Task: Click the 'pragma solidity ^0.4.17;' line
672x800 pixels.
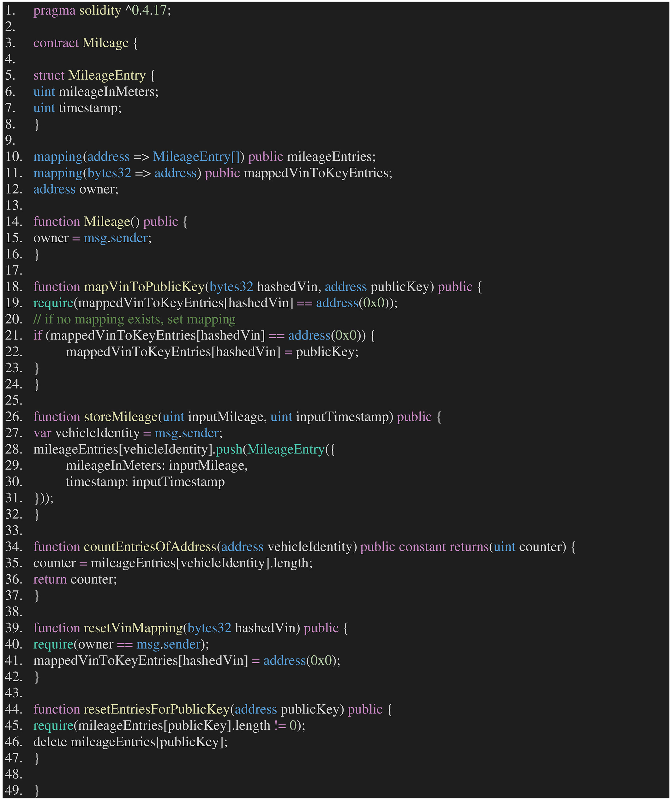Action: pyautogui.click(x=102, y=11)
